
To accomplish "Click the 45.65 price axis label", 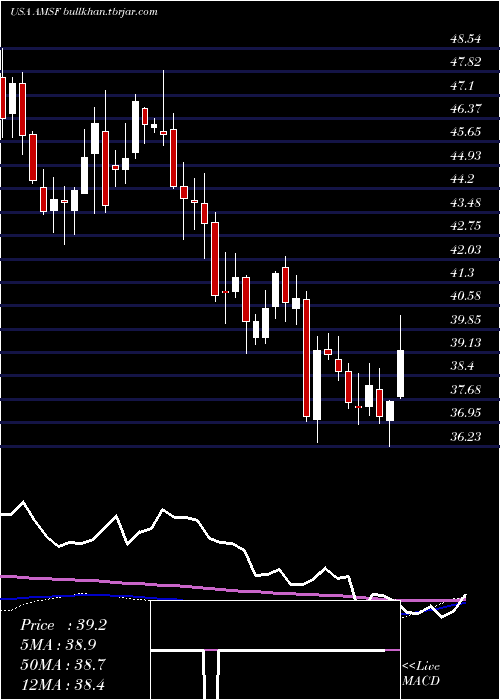I will click(466, 132).
